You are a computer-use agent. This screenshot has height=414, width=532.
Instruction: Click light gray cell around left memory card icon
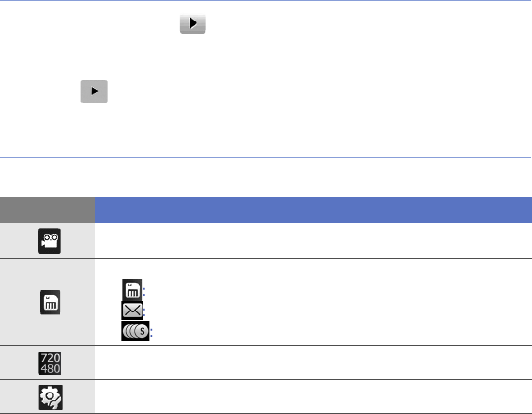click(47, 302)
